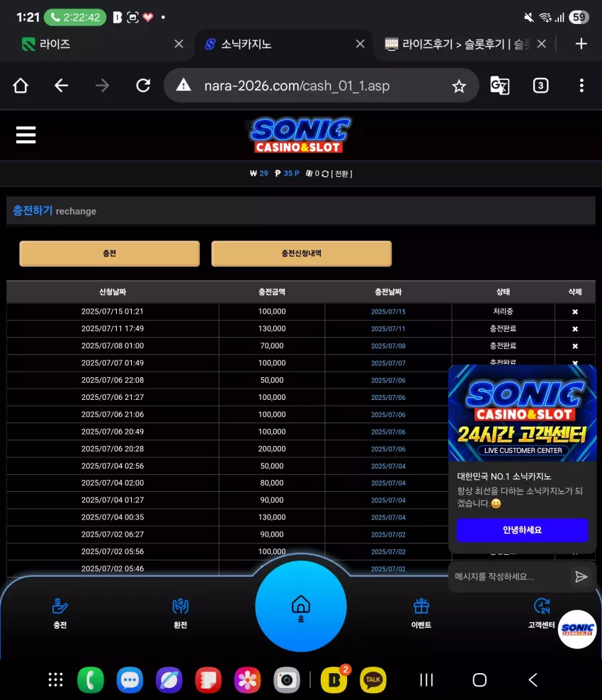
Task: Click the 처리중 status cell
Action: pos(504,311)
